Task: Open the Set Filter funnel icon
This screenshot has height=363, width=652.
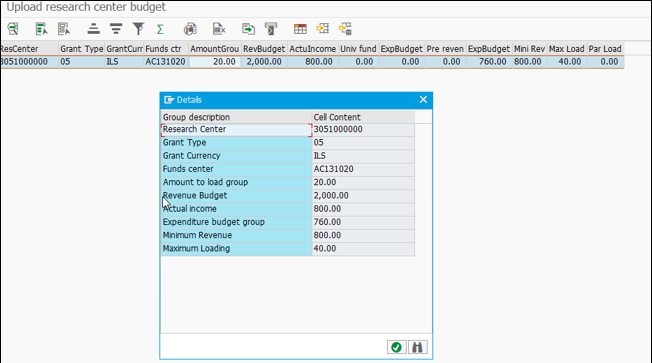Action: pos(138,29)
